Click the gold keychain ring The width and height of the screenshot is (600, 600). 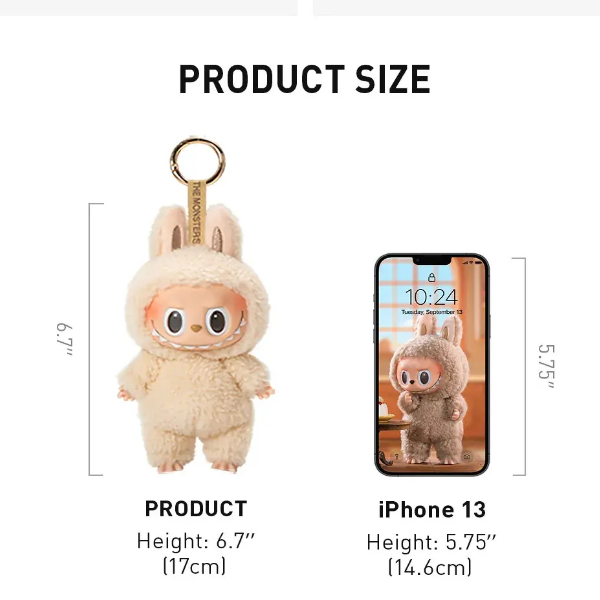pos(197,162)
